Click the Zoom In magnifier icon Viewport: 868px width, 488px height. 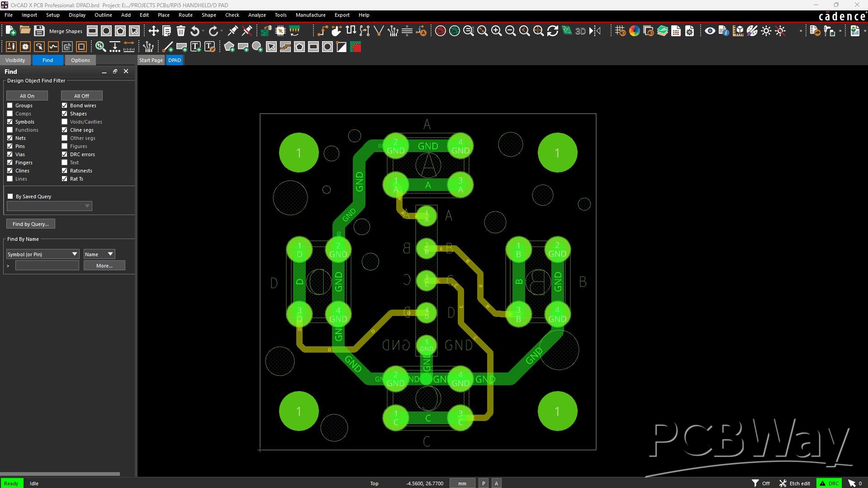[x=496, y=31]
